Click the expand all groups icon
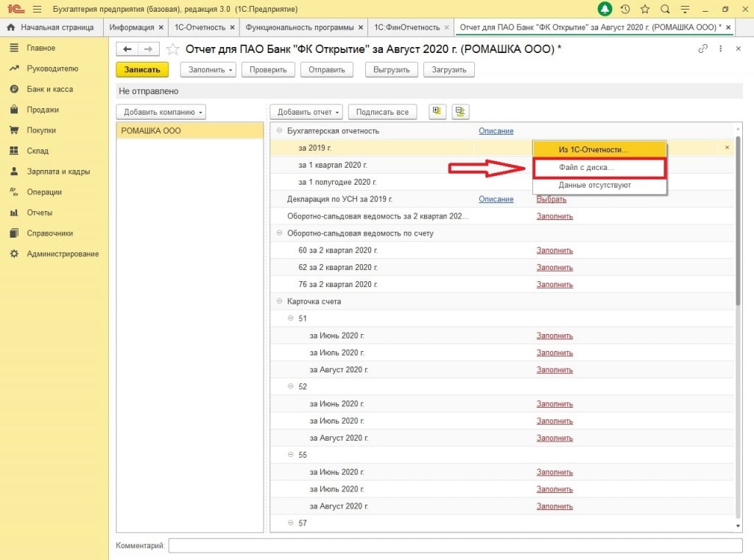Viewport: 754px width, 560px height. 437,112
